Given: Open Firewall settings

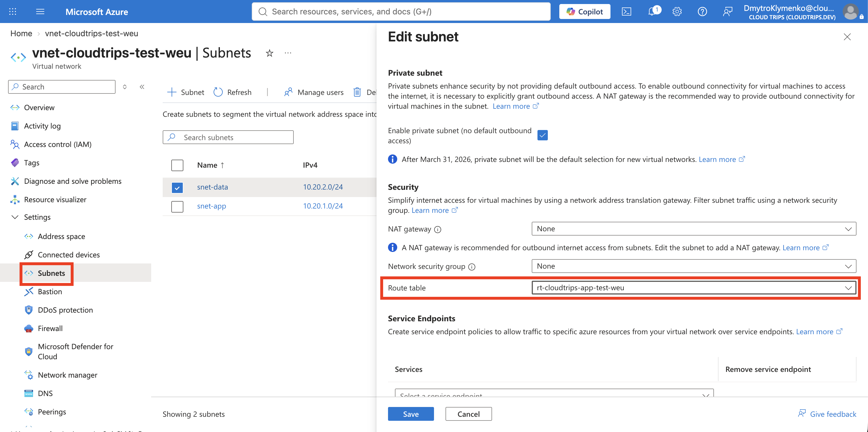Looking at the screenshot, I should click(50, 328).
